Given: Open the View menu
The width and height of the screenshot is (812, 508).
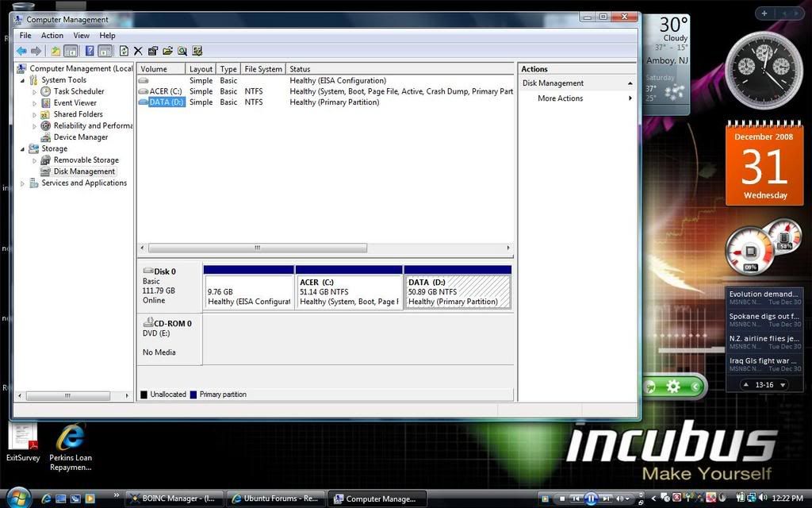Looking at the screenshot, I should [81, 35].
